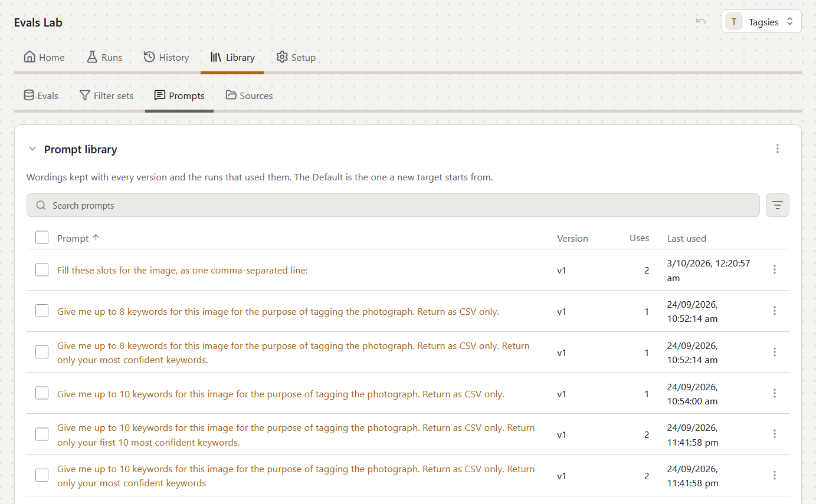Open the Sources sub-tab
Viewport: 816px width, 504px height.
click(x=249, y=95)
